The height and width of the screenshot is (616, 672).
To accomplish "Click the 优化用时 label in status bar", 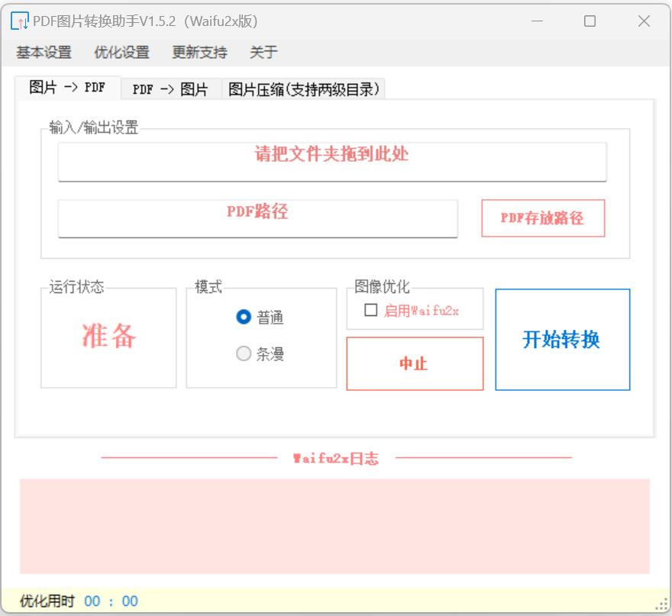I will pyautogui.click(x=47, y=601).
